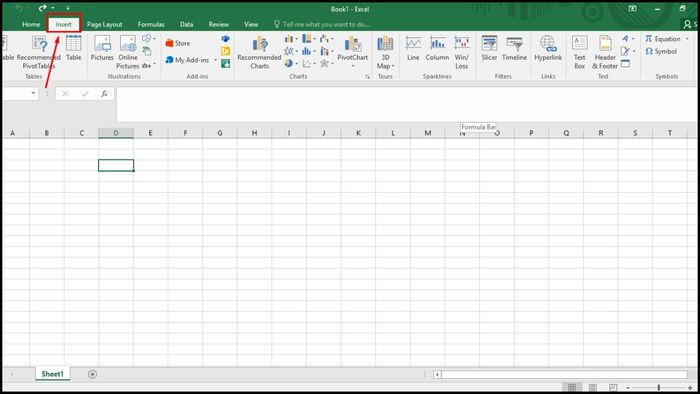Expand the Name Box dropdown
The width and height of the screenshot is (700, 394).
tap(33, 93)
